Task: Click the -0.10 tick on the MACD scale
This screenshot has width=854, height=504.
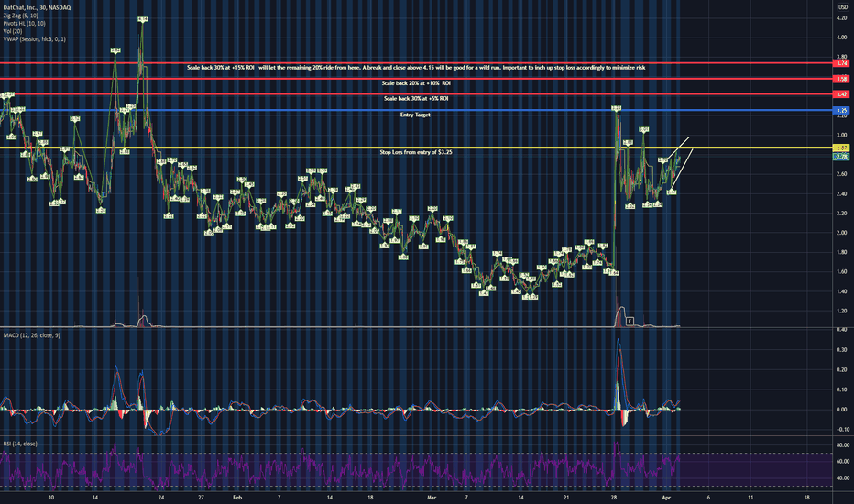Action: (841, 430)
